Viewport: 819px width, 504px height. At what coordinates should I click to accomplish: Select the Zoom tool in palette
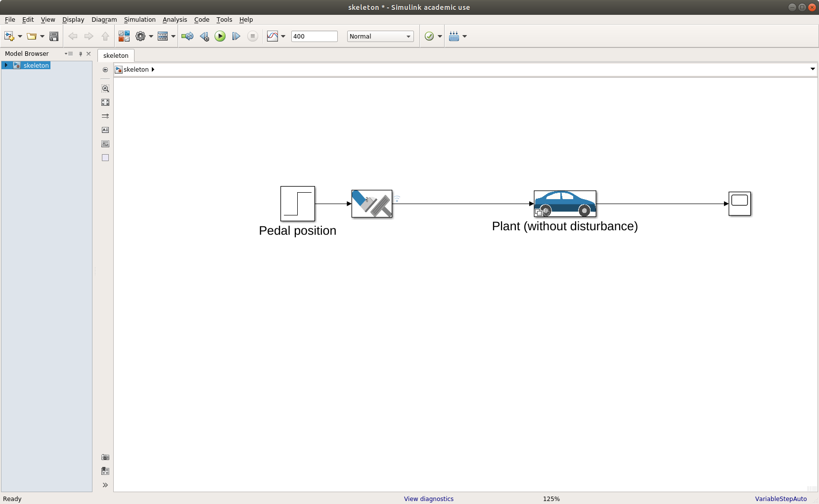(x=105, y=88)
